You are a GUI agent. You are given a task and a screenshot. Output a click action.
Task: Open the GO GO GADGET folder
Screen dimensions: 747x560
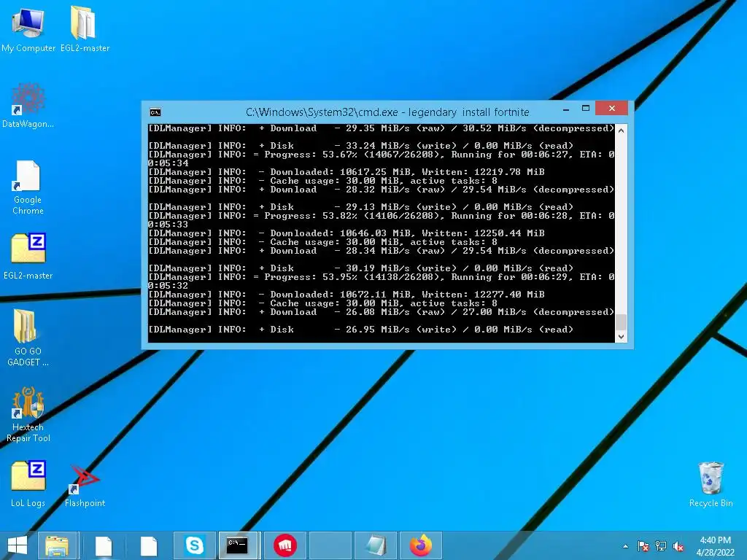click(x=28, y=338)
